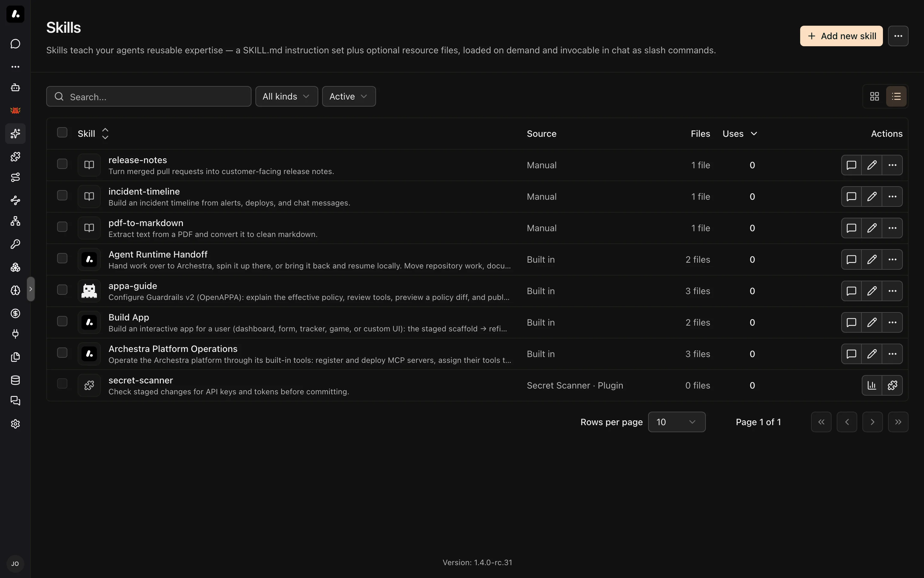
Task: Open the settings gear icon in sidebar
Action: tap(15, 424)
